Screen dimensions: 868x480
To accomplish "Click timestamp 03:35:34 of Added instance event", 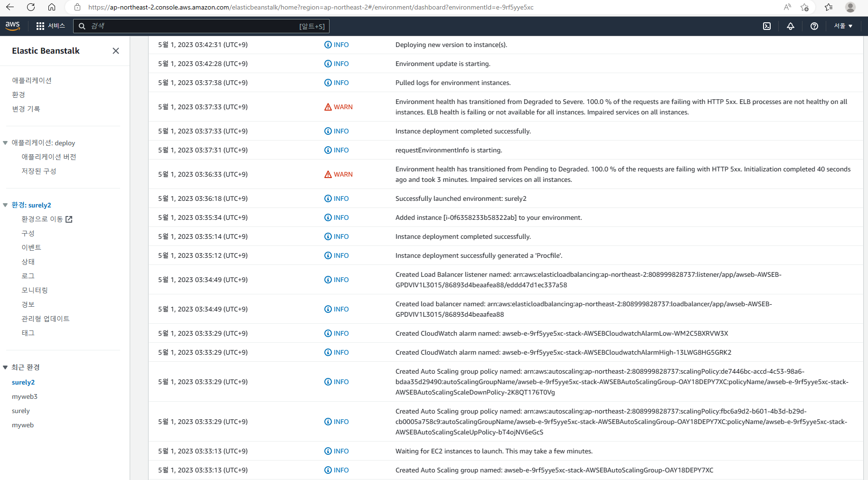I will click(x=203, y=217).
